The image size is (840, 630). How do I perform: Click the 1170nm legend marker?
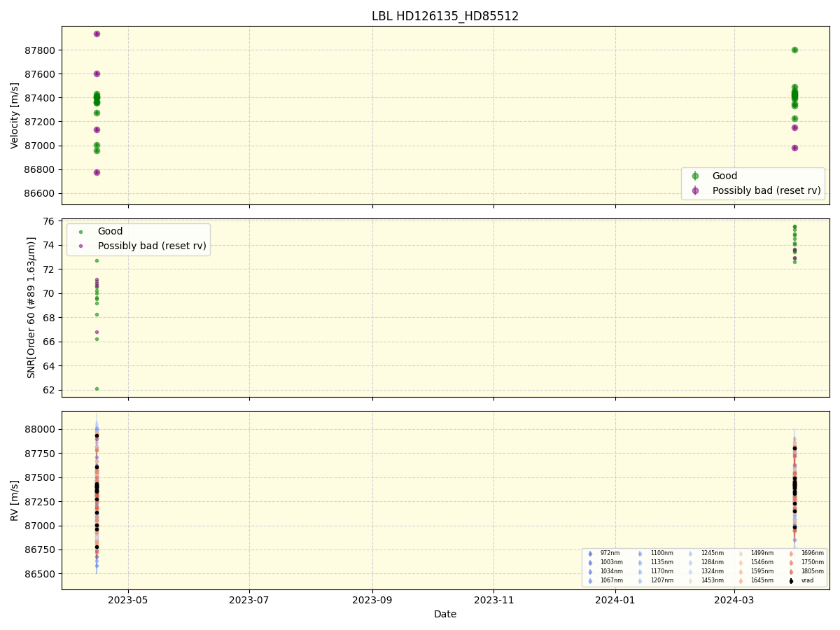click(640, 571)
